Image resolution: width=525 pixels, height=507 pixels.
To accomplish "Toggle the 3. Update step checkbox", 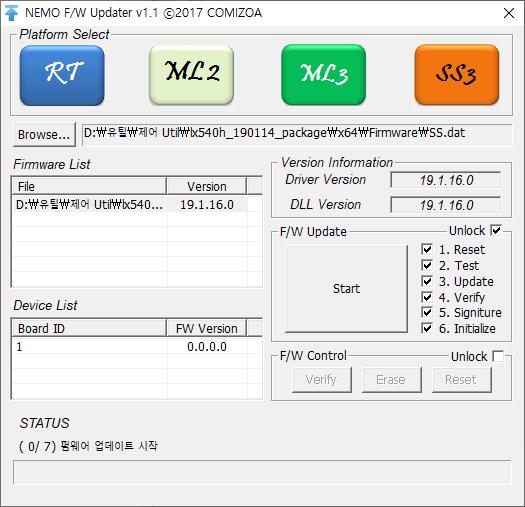I will 427,281.
